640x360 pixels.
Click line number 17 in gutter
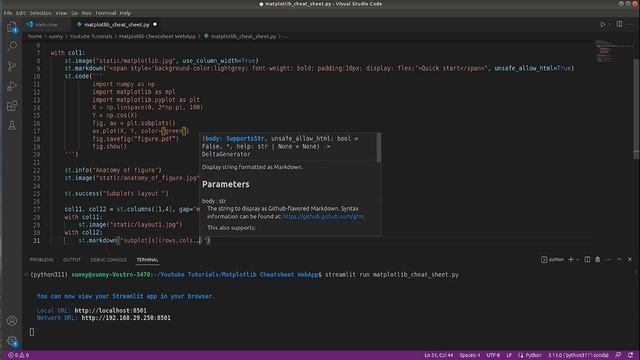click(x=37, y=131)
